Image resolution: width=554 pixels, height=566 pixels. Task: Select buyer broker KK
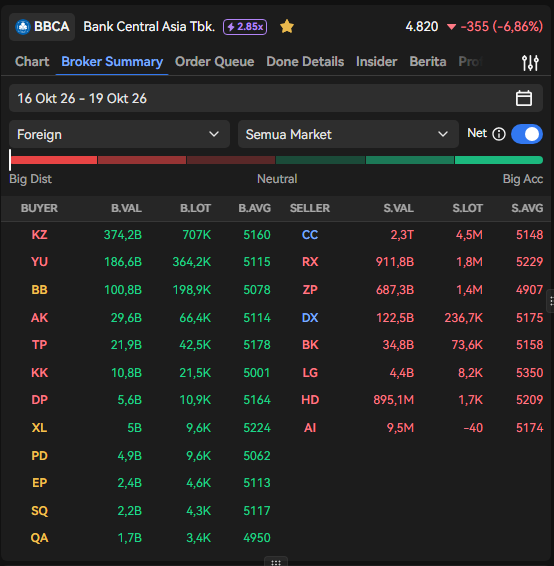39,373
